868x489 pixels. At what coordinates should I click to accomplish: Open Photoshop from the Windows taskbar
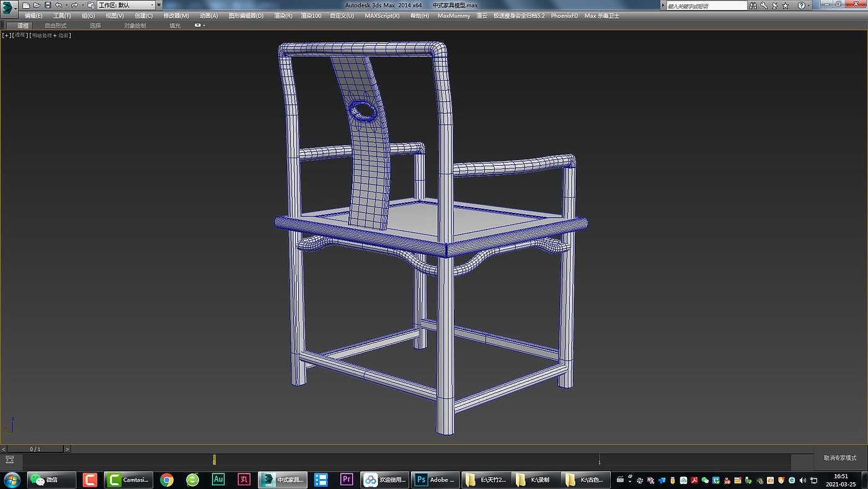click(434, 480)
